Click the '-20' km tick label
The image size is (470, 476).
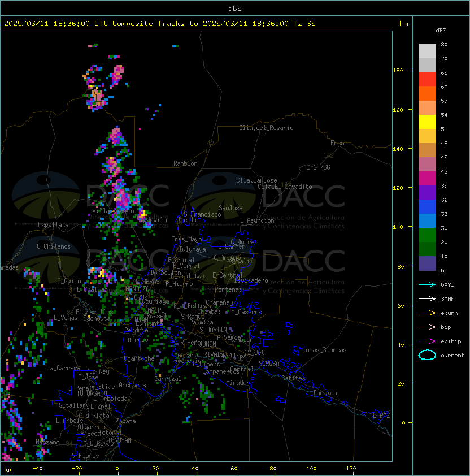[77, 469]
